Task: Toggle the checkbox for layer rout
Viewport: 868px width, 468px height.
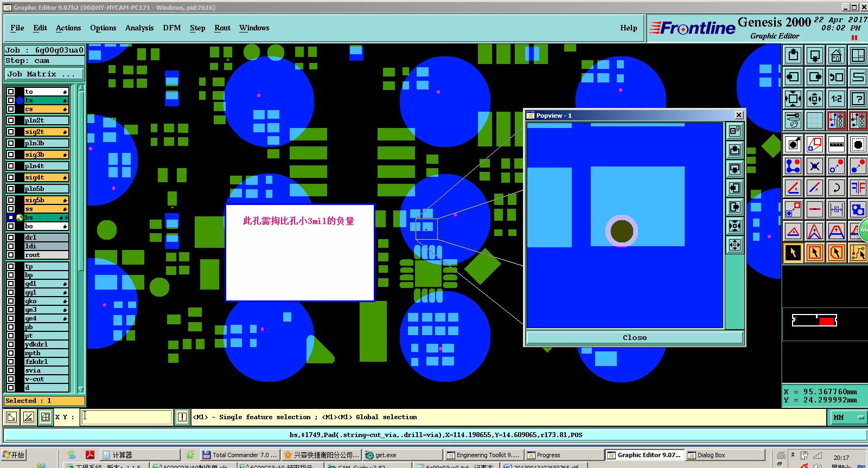Action: (x=11, y=255)
